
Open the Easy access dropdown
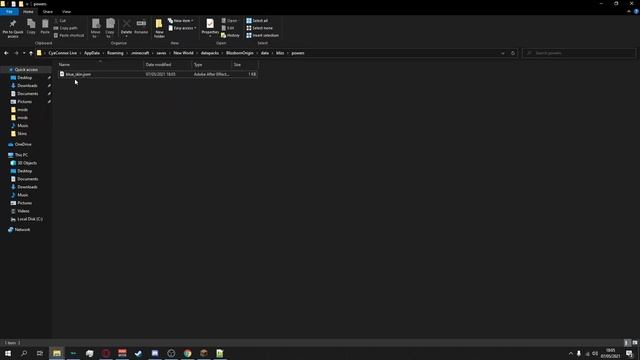[182, 28]
